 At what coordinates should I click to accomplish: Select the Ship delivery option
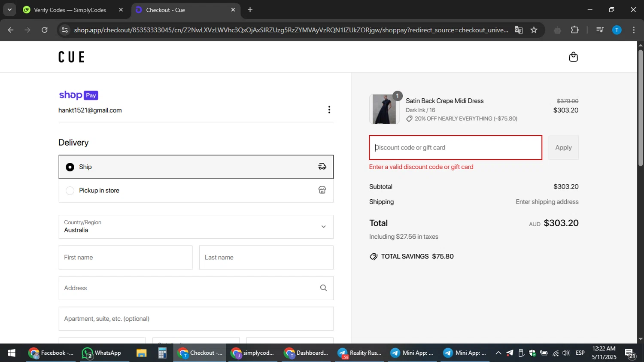(x=196, y=167)
